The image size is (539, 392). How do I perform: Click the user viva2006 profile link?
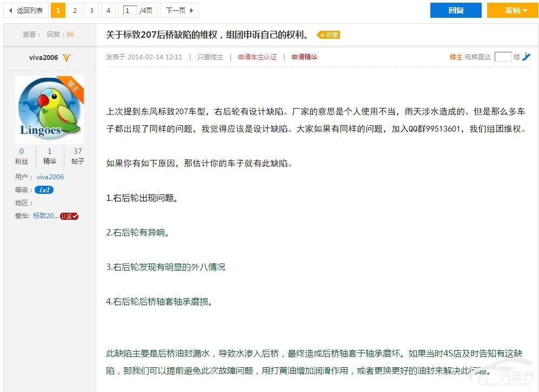pos(50,177)
